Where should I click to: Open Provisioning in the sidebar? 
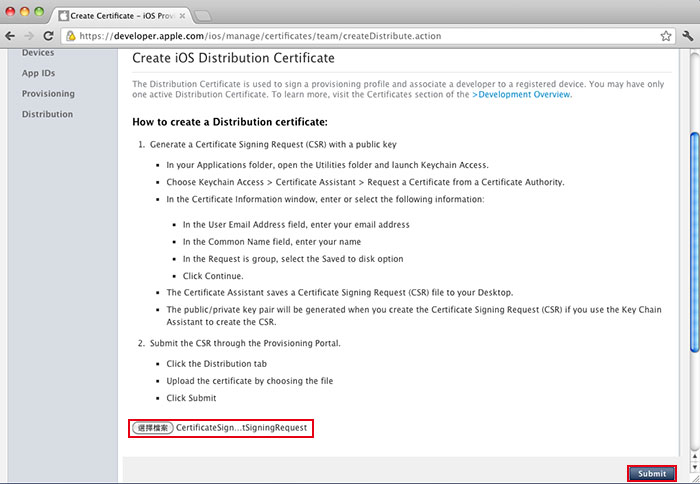(48, 94)
